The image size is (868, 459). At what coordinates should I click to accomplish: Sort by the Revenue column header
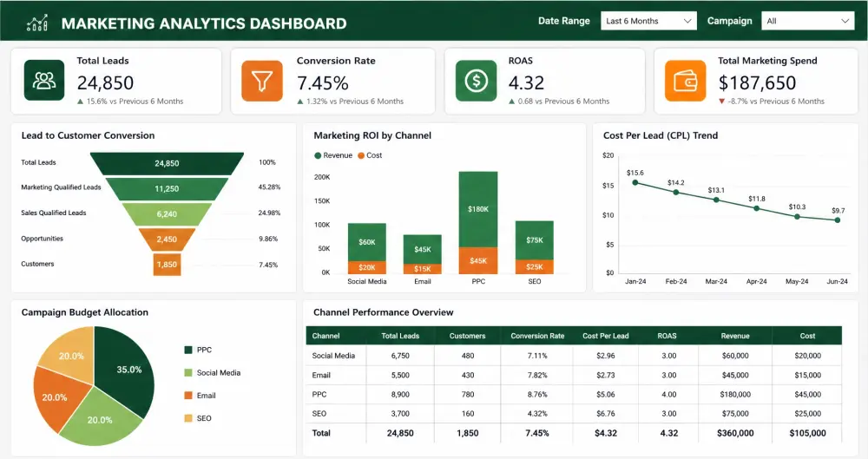coord(735,336)
